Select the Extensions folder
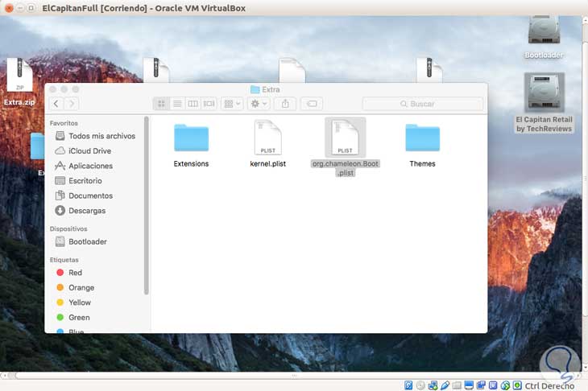The height and width of the screenshot is (391, 588). pyautogui.click(x=191, y=144)
